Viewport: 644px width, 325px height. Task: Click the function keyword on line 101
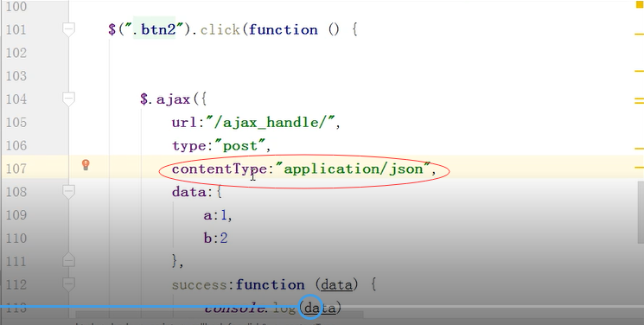pos(283,29)
